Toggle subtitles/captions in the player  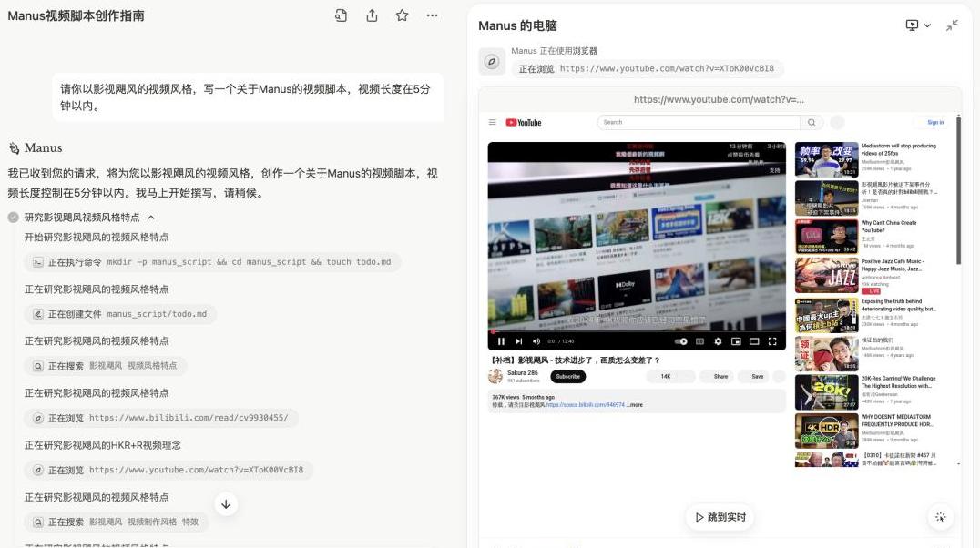[700, 341]
